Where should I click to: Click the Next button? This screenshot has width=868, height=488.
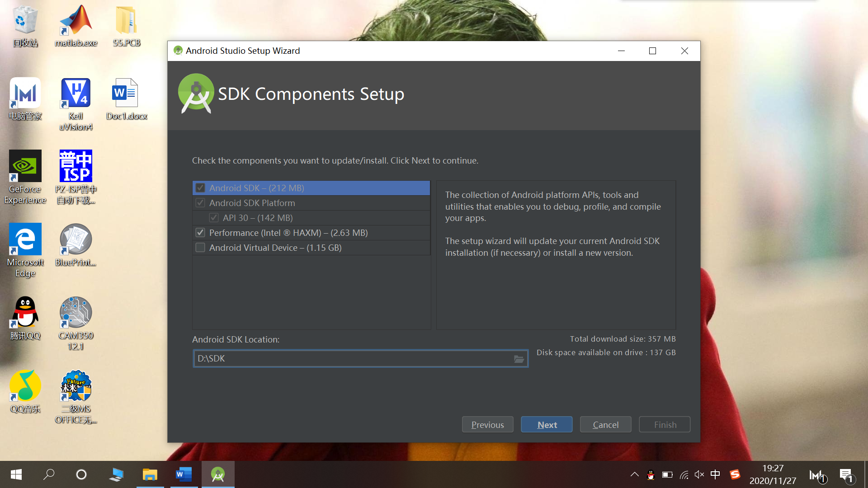click(x=547, y=424)
